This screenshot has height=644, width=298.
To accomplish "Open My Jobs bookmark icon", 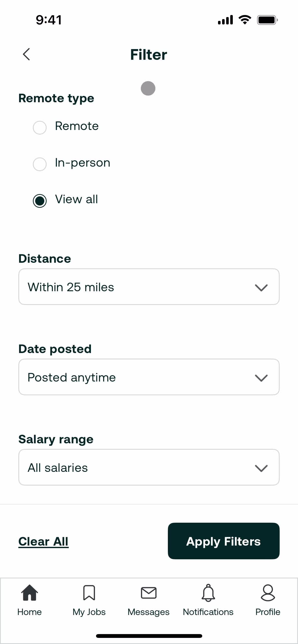I will [x=89, y=593].
